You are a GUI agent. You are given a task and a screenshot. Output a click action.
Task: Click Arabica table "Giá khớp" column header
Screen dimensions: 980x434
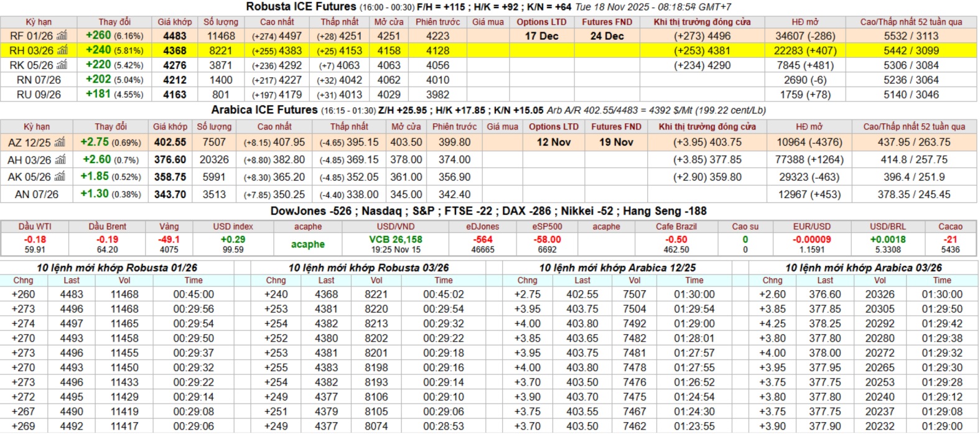point(170,126)
